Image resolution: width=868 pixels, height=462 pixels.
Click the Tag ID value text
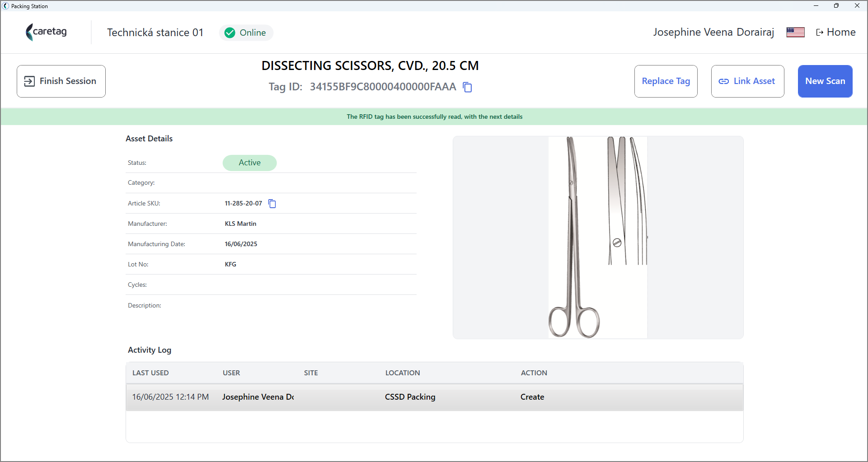[x=383, y=87]
